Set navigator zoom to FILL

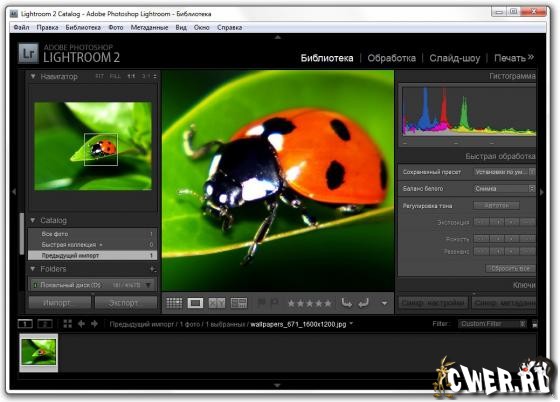tap(115, 76)
